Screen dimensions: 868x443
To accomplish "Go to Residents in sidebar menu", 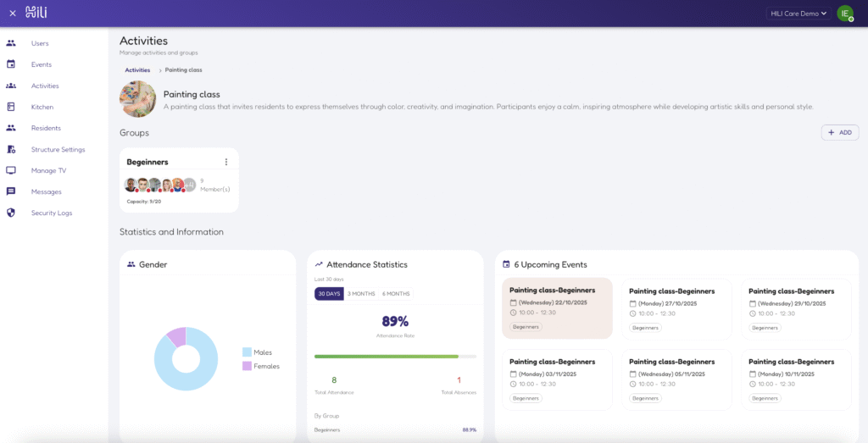I will (46, 128).
